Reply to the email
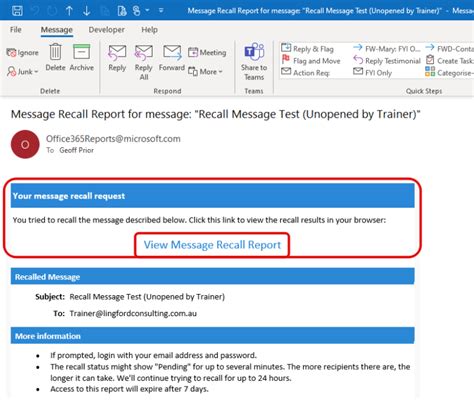The width and height of the screenshot is (474, 400). (x=117, y=58)
